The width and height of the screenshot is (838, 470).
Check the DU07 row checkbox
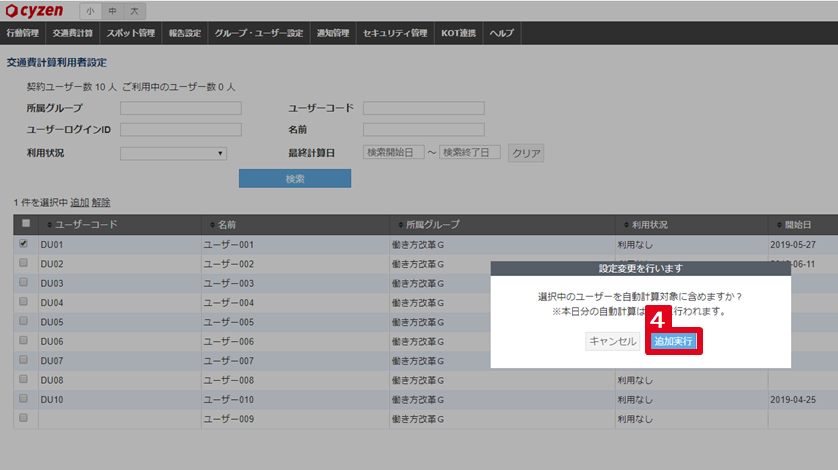[23, 359]
